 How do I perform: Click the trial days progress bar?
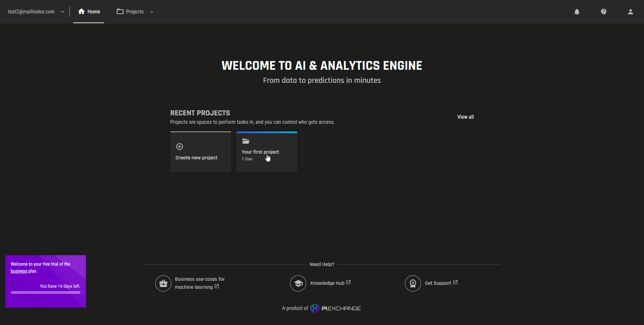(46, 292)
